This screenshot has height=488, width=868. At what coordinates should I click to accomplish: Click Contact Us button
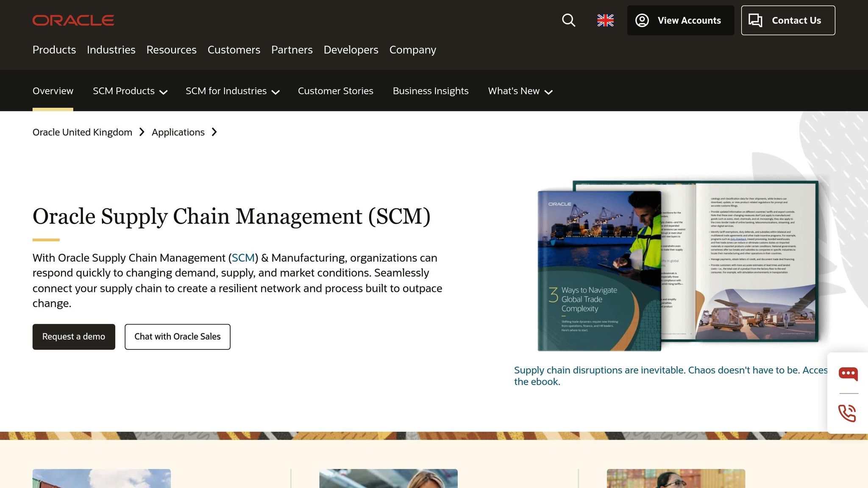click(x=788, y=20)
